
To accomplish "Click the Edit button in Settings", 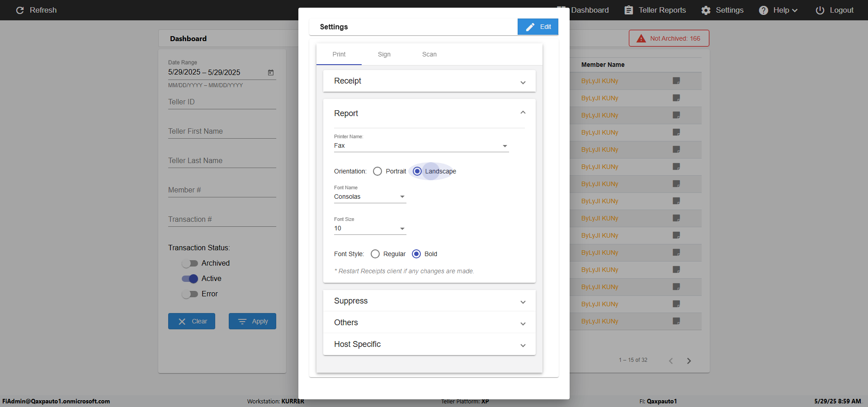I will click(538, 27).
